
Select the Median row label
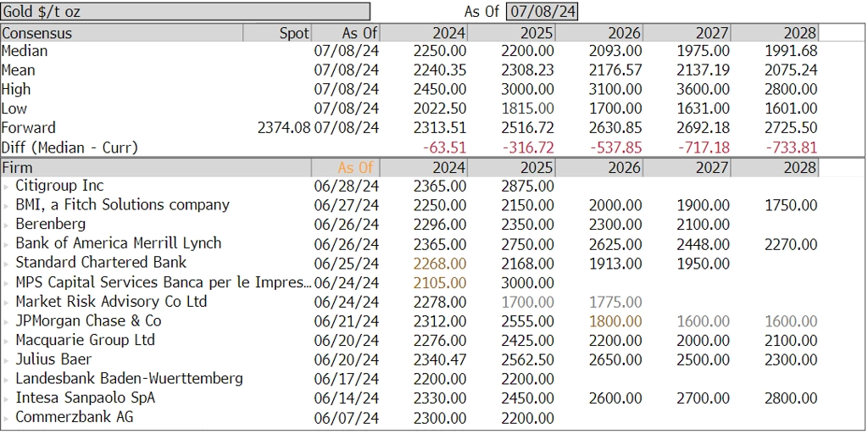25,51
